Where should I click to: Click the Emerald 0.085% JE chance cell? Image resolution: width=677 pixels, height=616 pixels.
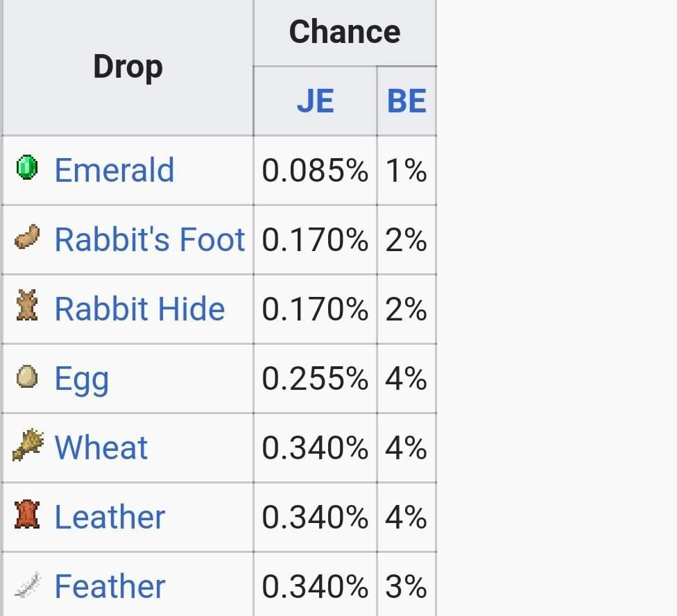point(315,171)
